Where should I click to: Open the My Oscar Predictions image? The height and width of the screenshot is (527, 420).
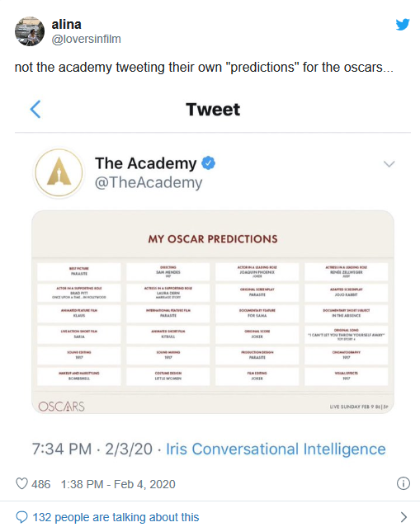click(x=213, y=313)
